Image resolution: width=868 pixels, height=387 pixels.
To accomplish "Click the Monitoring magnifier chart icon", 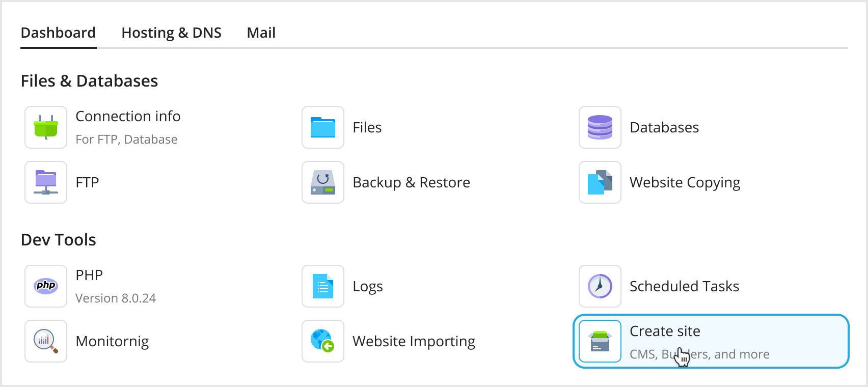I will (x=46, y=341).
